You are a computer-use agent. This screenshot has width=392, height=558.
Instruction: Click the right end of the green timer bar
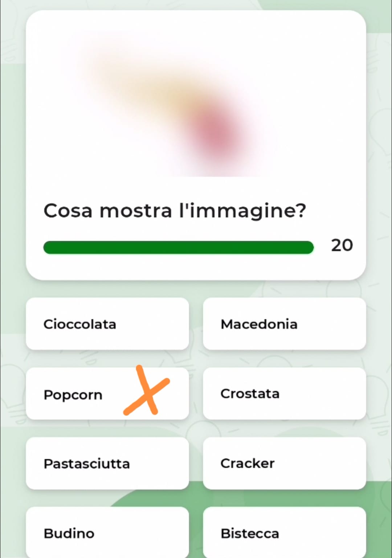[x=308, y=247]
